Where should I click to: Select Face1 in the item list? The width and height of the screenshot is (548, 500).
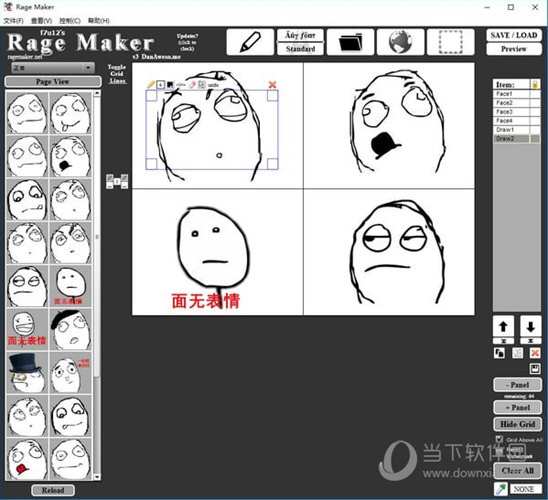coord(516,94)
